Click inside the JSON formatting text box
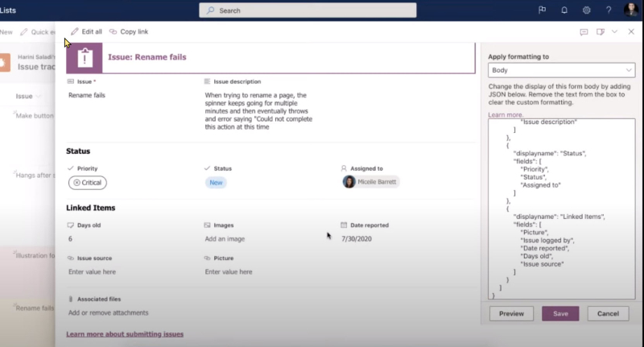Viewport: 644px width, 347px height. pyautogui.click(x=561, y=209)
